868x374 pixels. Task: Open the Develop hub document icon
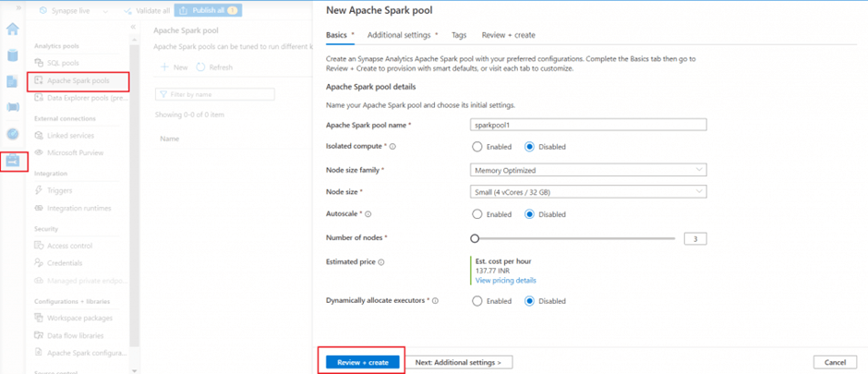[13, 81]
